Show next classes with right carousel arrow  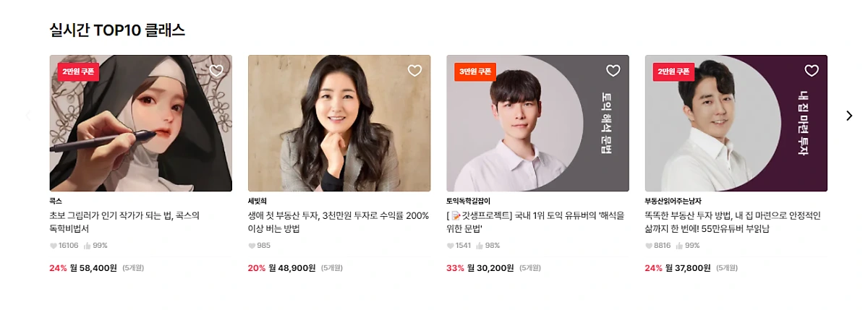point(849,116)
